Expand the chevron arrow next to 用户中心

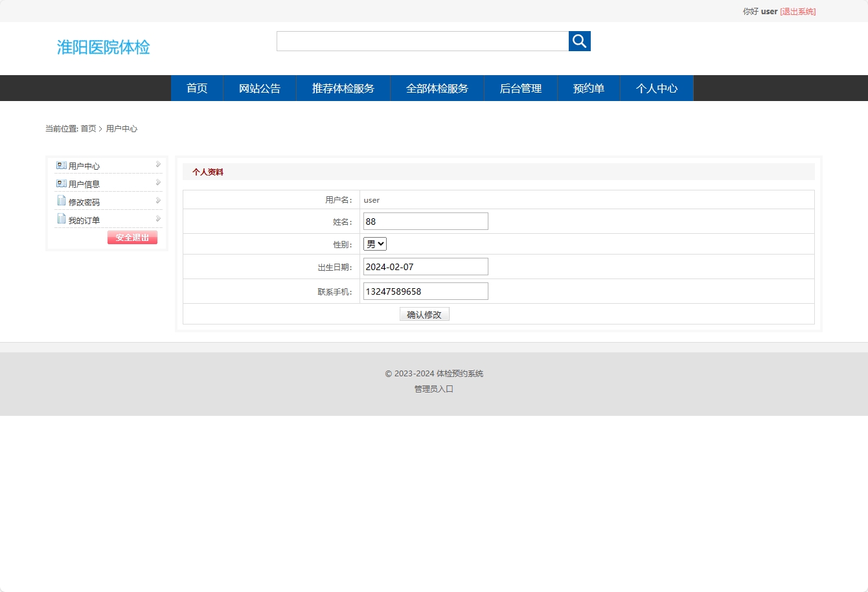(157, 165)
